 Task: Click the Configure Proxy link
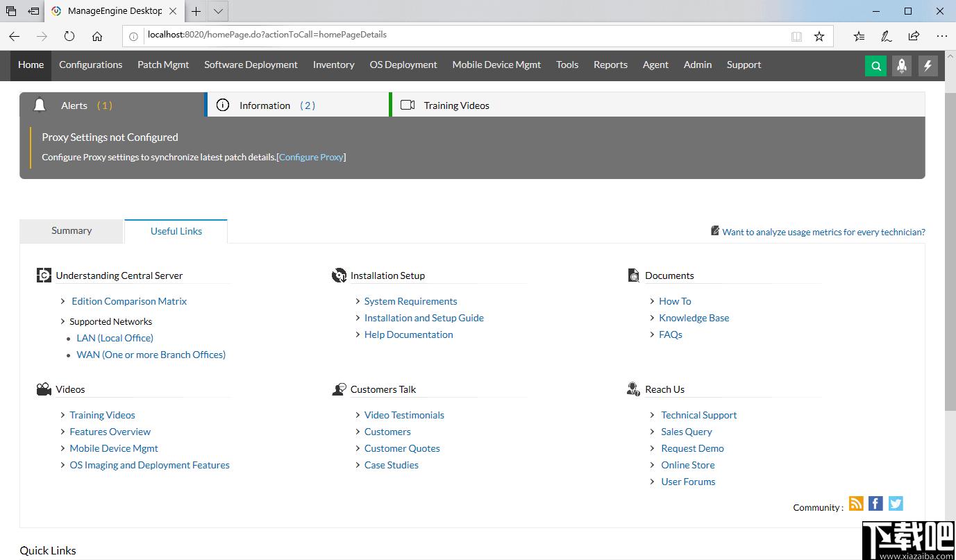[x=311, y=157]
